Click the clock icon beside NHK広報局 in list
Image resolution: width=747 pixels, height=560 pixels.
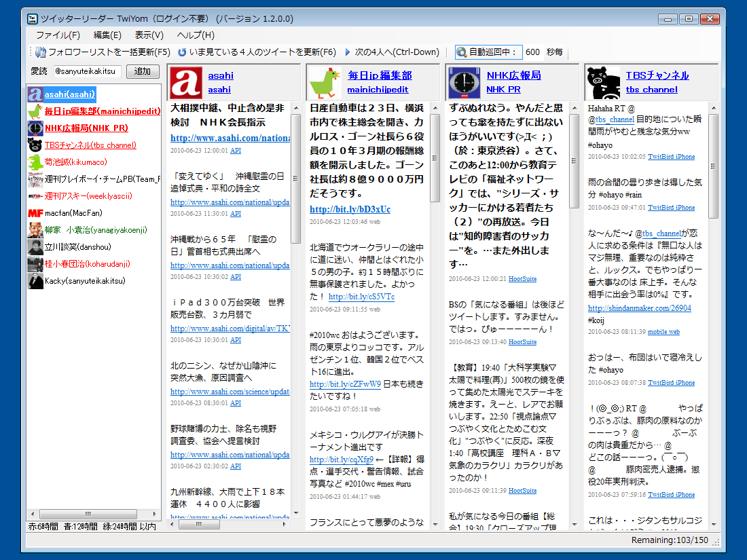(35, 128)
